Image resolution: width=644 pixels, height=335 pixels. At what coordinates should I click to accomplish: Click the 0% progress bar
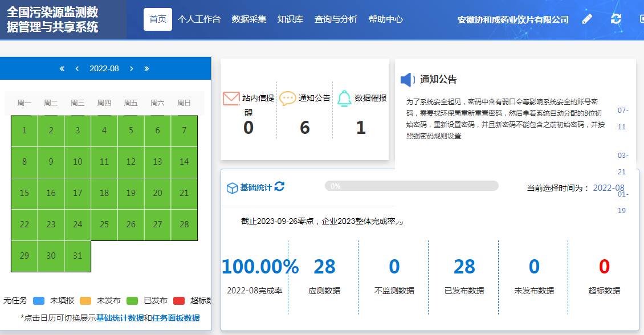click(411, 186)
